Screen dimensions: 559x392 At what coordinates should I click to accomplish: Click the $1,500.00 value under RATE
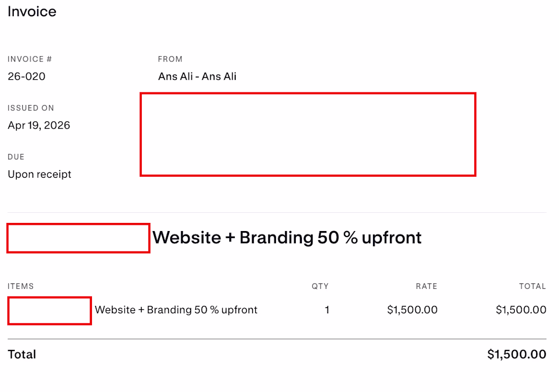tap(412, 310)
